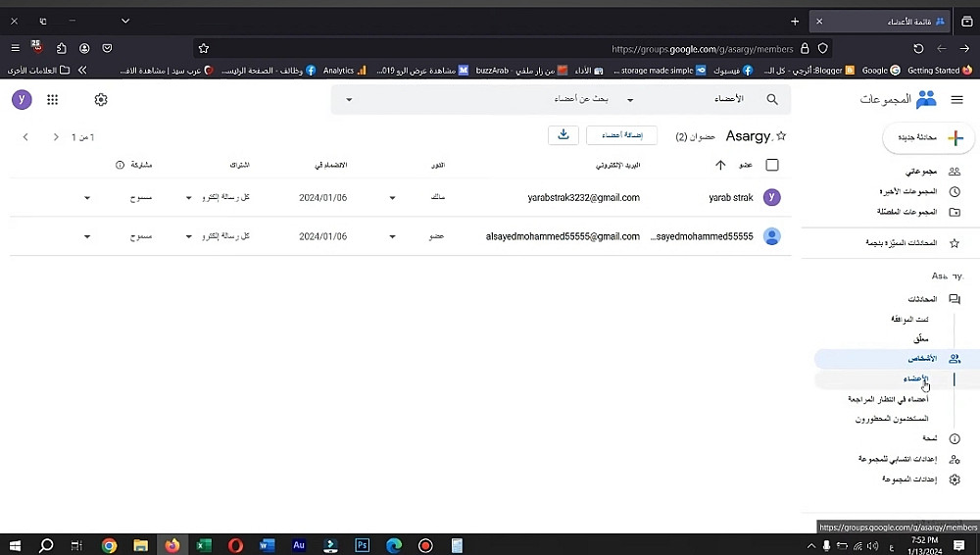Click alsayedmohammed55555@gmail.com email
Viewport: 980px width, 555px height.
tap(563, 236)
